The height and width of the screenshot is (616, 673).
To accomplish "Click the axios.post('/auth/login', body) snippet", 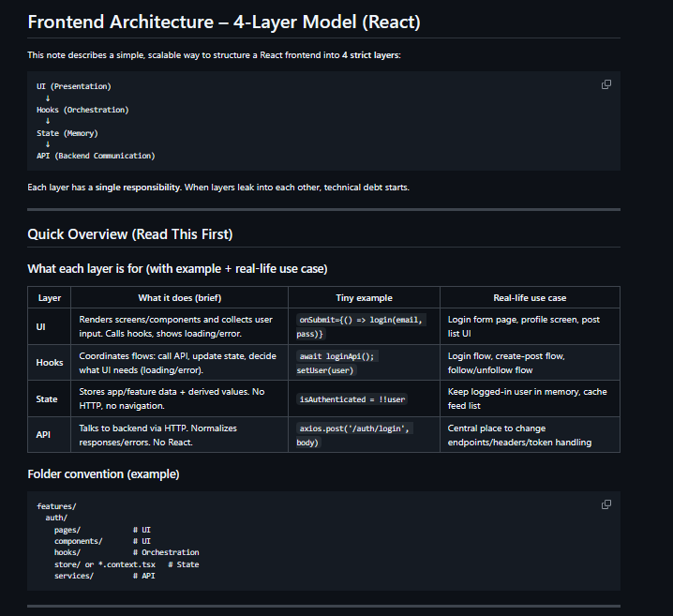I will (354, 435).
